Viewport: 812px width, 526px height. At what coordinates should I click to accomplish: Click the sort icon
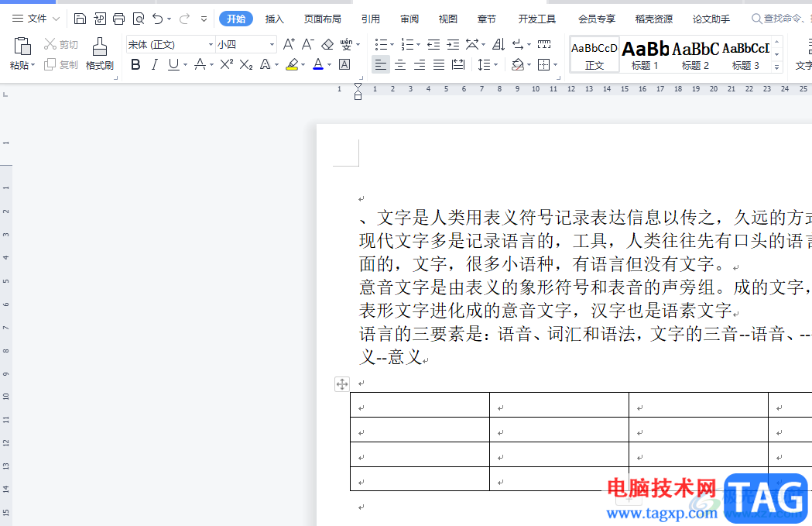pyautogui.click(x=499, y=45)
